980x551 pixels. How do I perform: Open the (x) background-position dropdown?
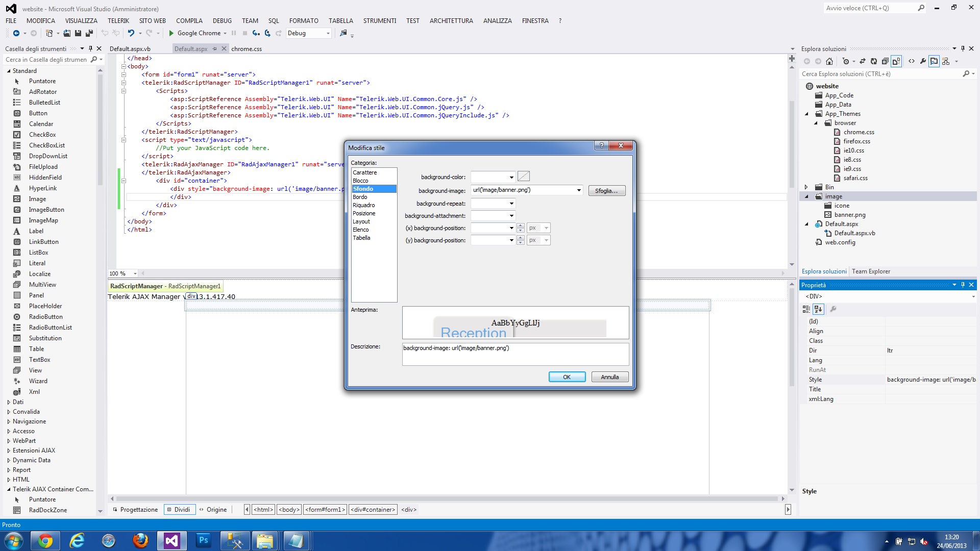pyautogui.click(x=511, y=228)
